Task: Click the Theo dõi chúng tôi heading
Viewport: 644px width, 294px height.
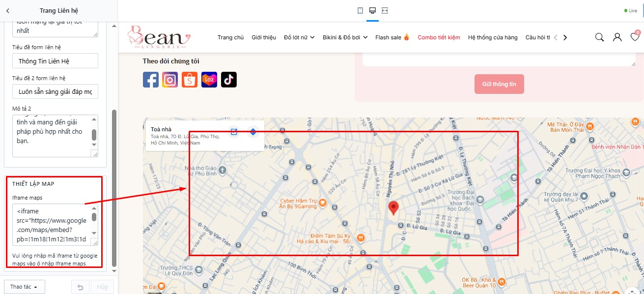Action: point(171,61)
